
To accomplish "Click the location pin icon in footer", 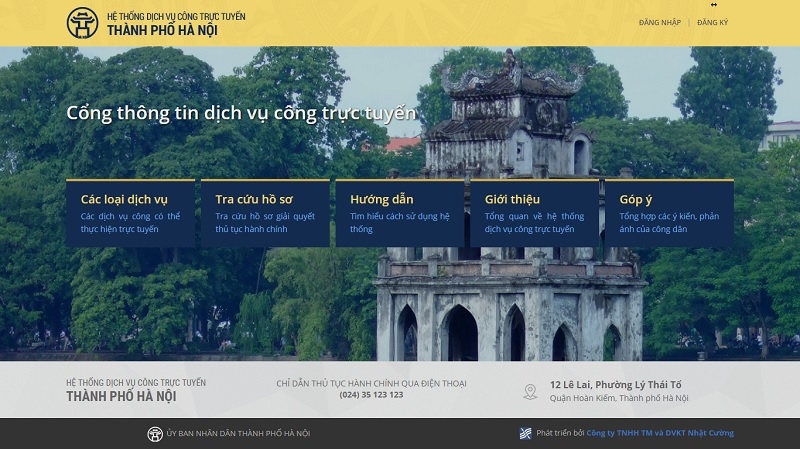I will pyautogui.click(x=530, y=391).
